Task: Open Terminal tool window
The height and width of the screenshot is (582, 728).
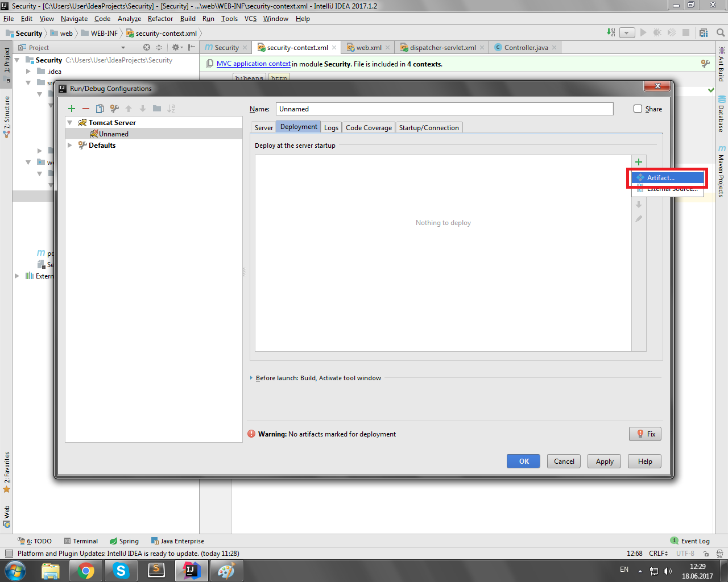Action: 81,541
